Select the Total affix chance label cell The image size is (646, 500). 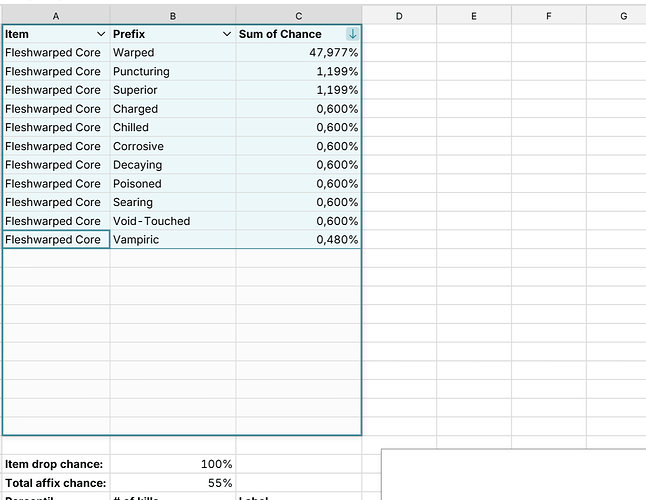pos(55,483)
